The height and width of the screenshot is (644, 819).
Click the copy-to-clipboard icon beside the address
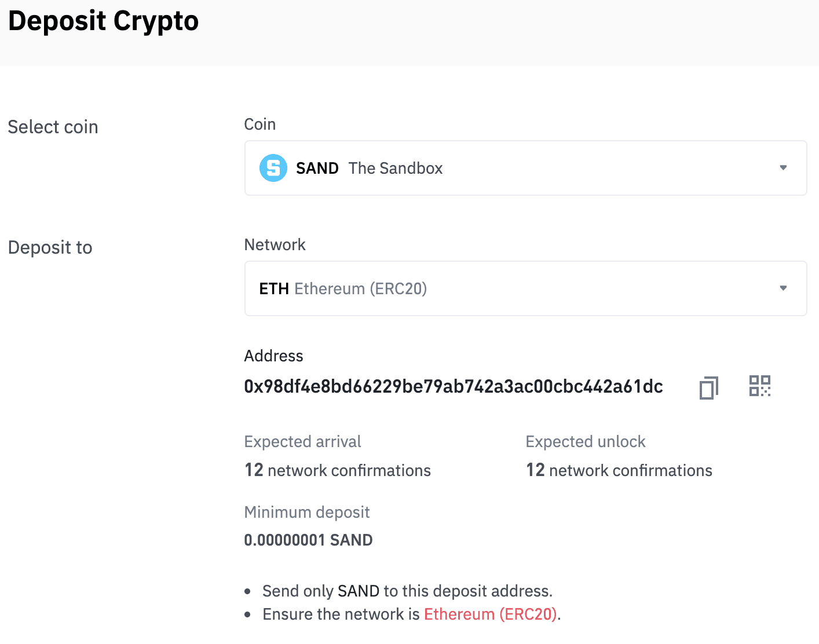click(x=708, y=386)
